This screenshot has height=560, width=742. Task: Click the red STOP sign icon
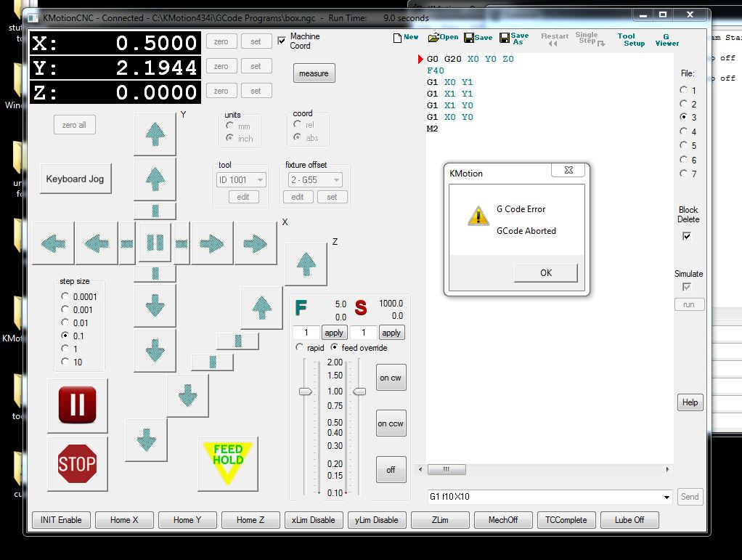[x=77, y=463]
